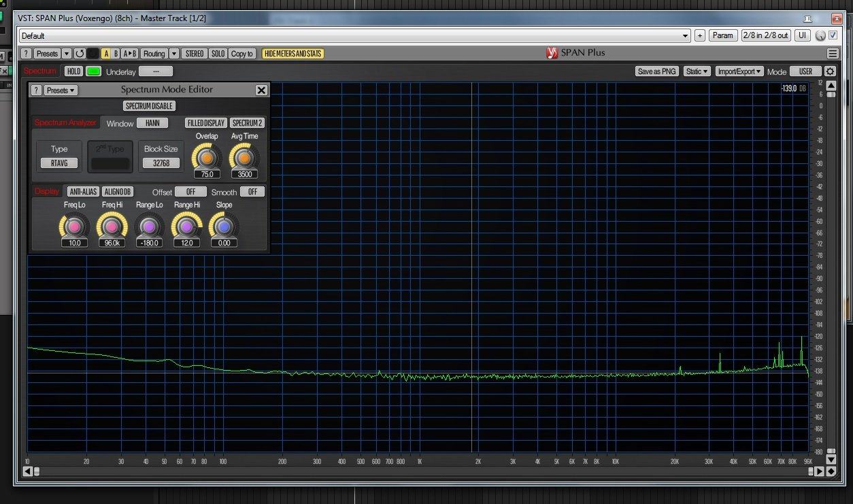Screen dimensions: 853x504
Task: Toggle the Smooth OFF switch
Action: [252, 192]
